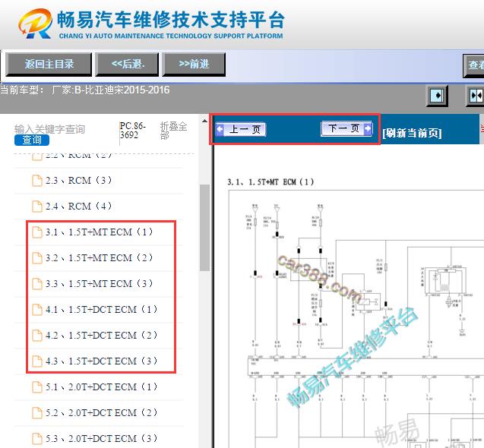Click the left arrow on 上一页 button
This screenshot has width=484, height=448.
(220, 129)
